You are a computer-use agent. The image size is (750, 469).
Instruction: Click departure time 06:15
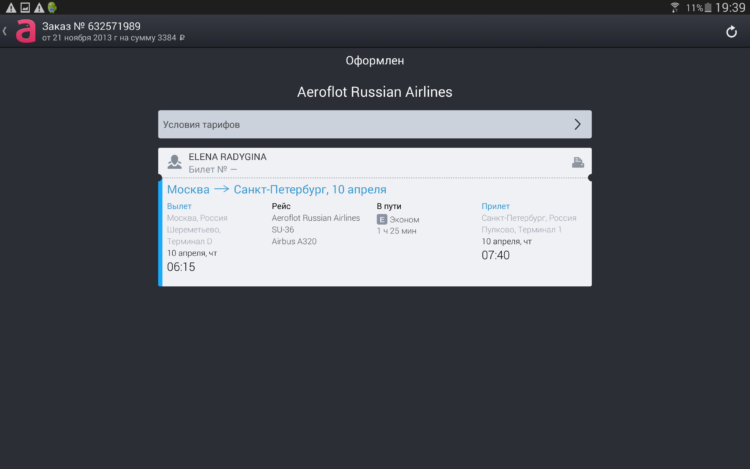(181, 267)
